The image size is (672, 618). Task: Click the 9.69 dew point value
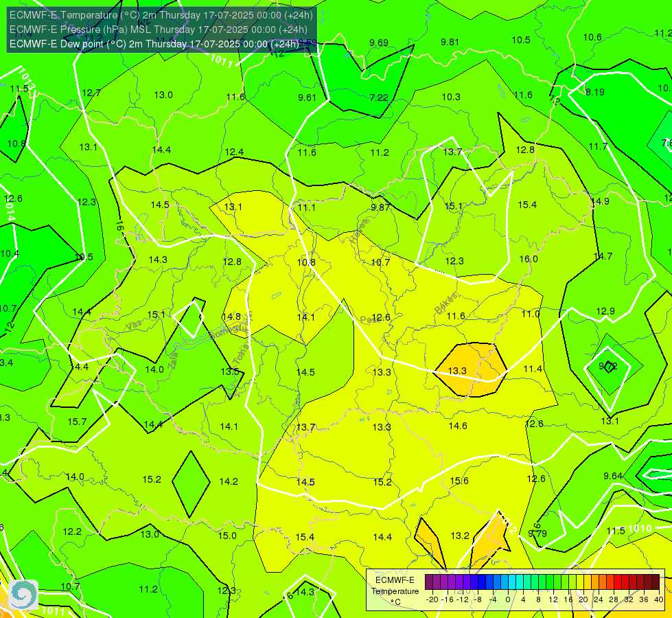pos(379,43)
